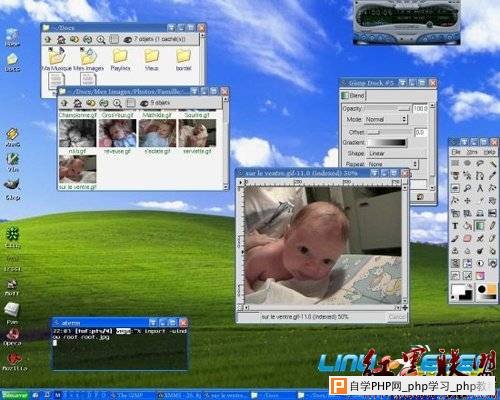This screenshot has height=400, width=500.
Task: Open the Ma Musique folder in Docs window
Action: [57, 59]
